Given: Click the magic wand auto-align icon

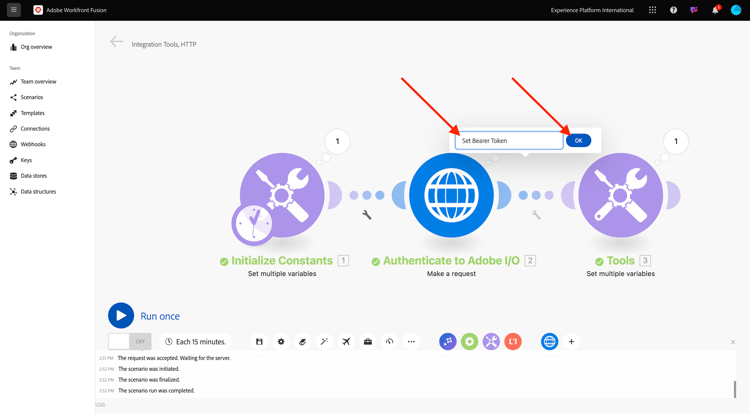Looking at the screenshot, I should [324, 341].
